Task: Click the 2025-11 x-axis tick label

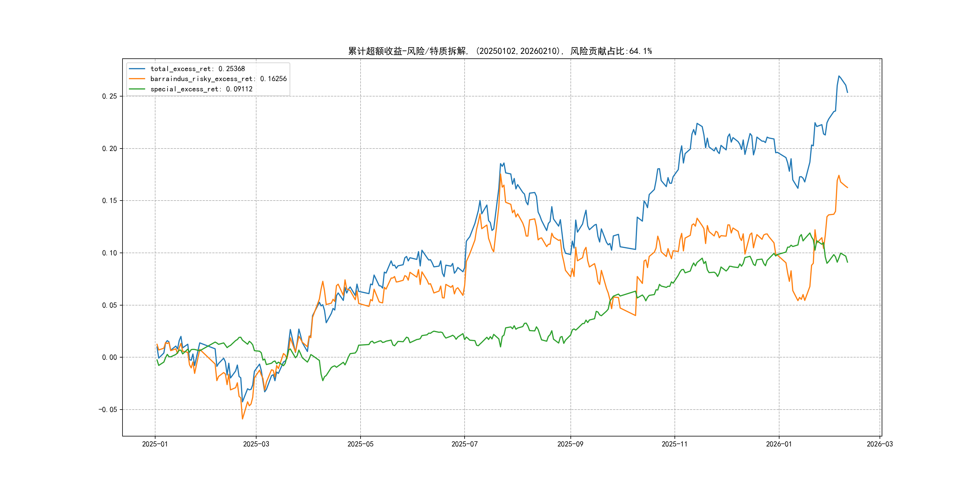Action: coord(675,444)
